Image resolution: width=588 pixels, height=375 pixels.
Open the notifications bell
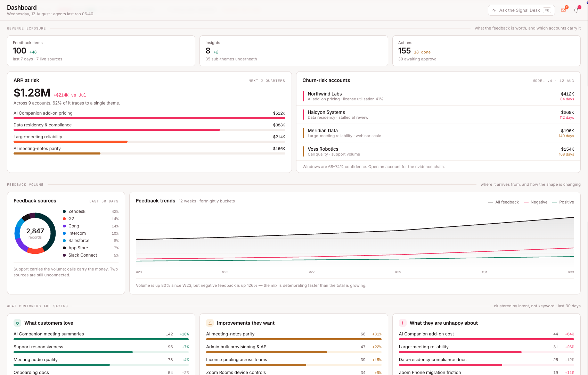pyautogui.click(x=576, y=10)
